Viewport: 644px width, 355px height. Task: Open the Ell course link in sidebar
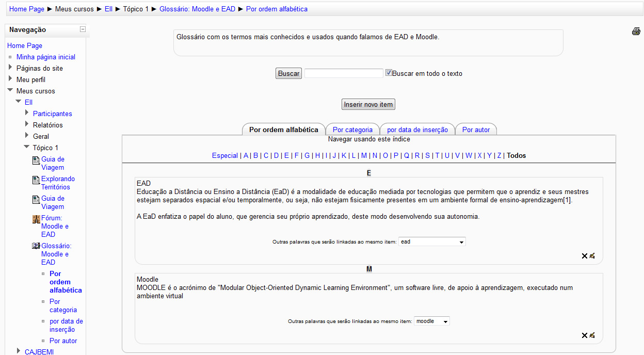click(x=29, y=102)
